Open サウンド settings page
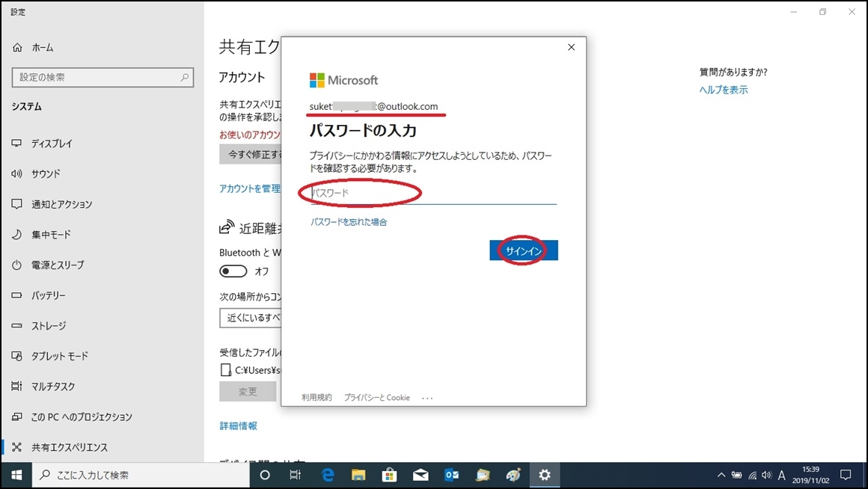Viewport: 868px width, 489px height. (x=46, y=173)
